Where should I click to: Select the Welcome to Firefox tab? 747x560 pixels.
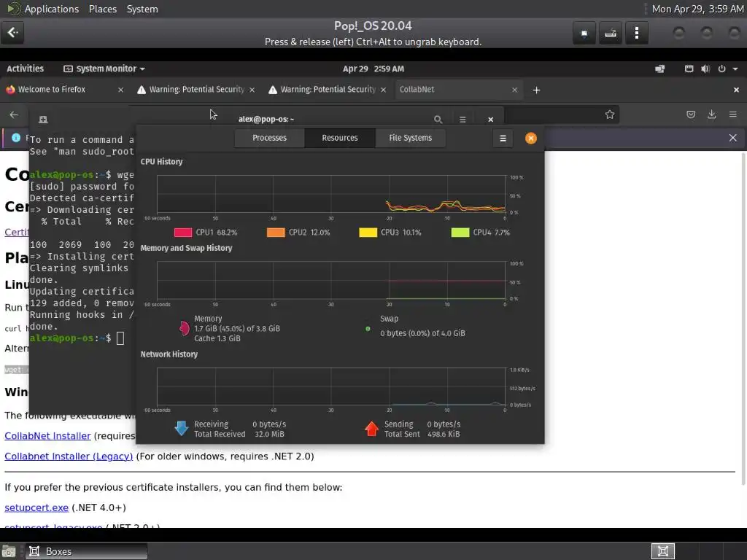[x=65, y=90]
